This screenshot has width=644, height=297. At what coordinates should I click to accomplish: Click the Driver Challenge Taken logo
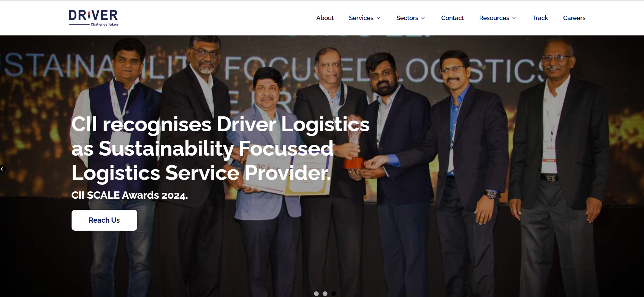[x=93, y=18]
